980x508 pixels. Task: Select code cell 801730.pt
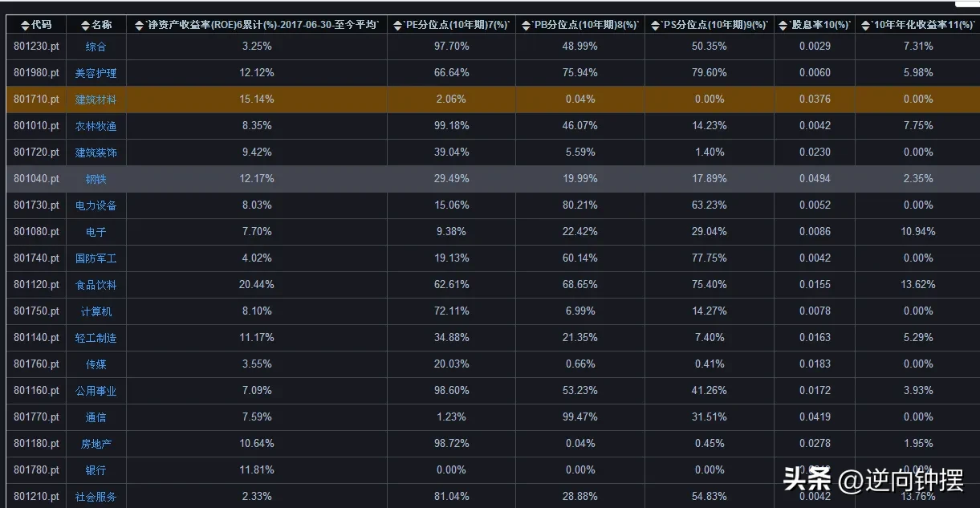[x=36, y=205]
